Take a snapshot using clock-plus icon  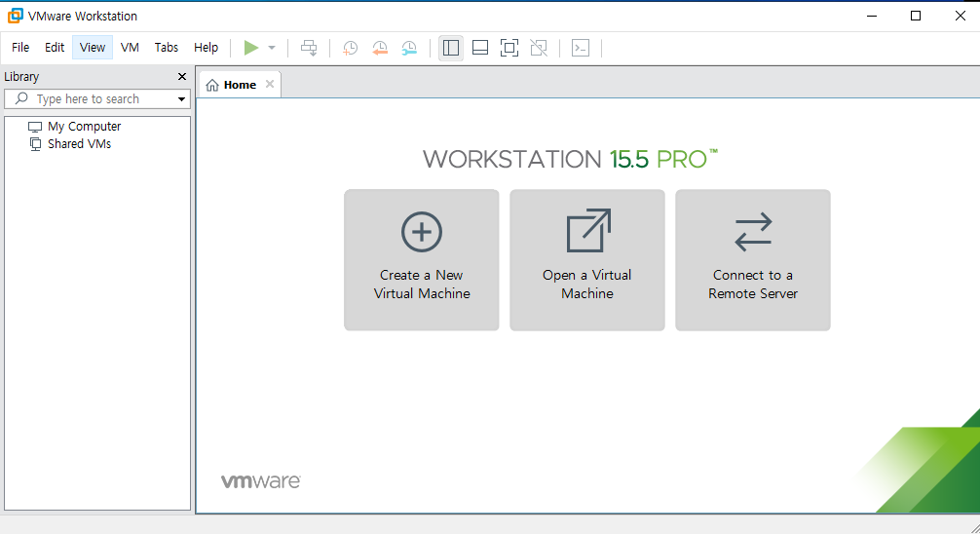click(x=350, y=48)
